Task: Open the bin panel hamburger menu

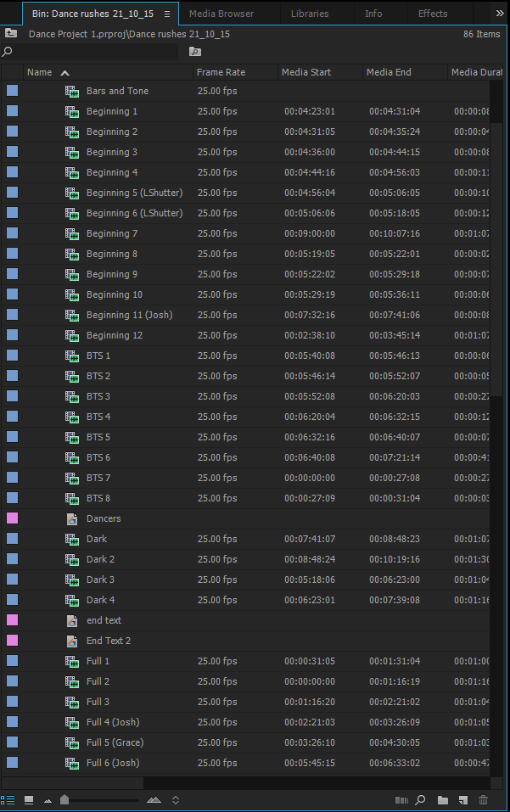Action: coord(166,14)
